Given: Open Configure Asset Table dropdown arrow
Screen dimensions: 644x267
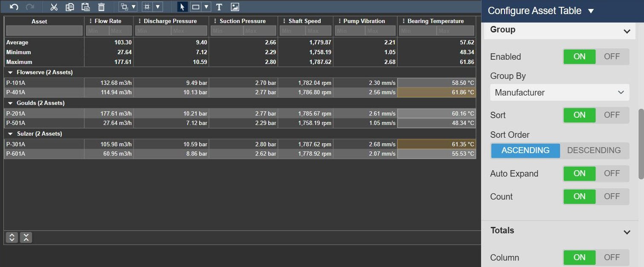Looking at the screenshot, I should coord(591,11).
